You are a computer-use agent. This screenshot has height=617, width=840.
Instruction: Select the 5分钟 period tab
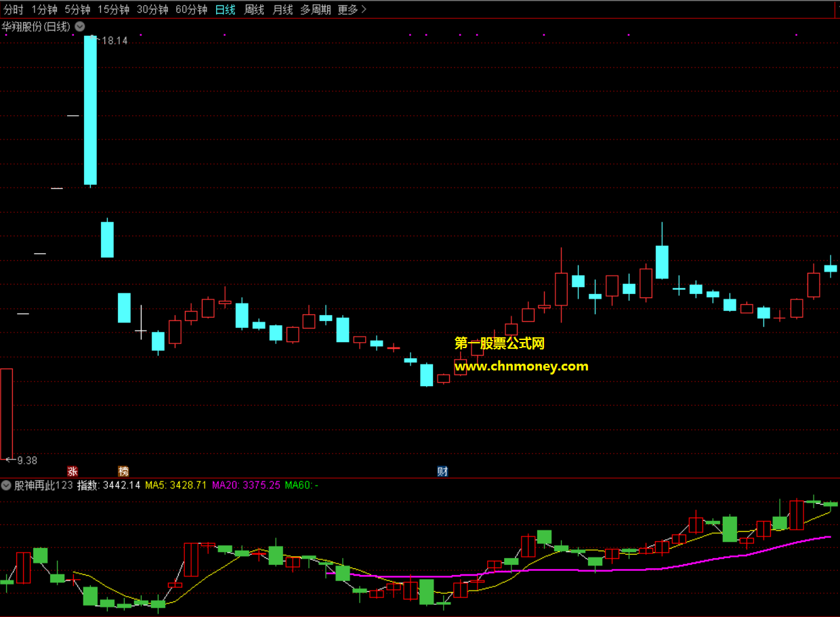[77, 9]
